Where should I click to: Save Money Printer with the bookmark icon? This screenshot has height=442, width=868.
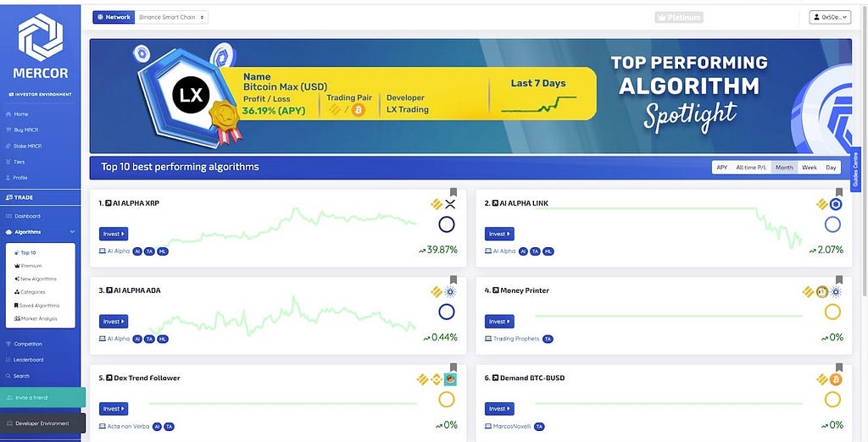(839, 280)
